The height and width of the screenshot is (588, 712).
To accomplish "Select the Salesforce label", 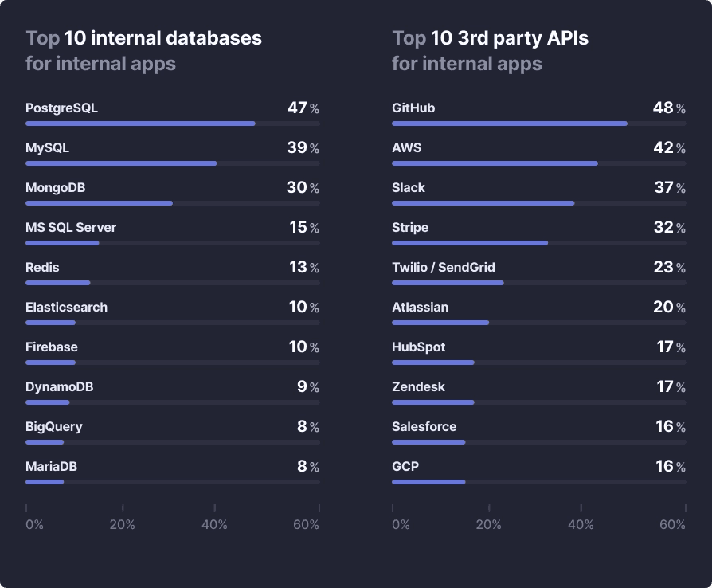I will [x=424, y=427].
